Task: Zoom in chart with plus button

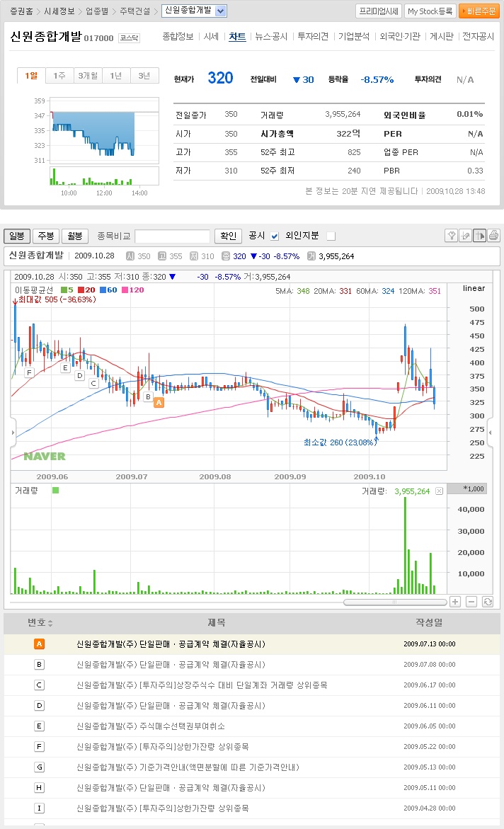Action: 455,602
